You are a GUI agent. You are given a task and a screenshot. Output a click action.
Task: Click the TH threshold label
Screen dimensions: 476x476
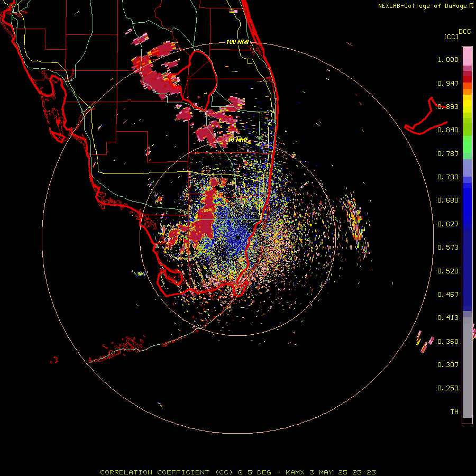(454, 412)
